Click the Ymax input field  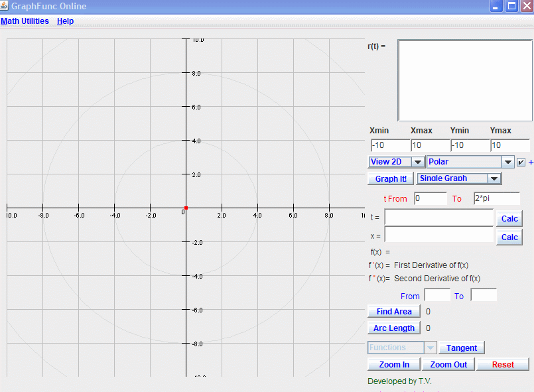coord(510,145)
